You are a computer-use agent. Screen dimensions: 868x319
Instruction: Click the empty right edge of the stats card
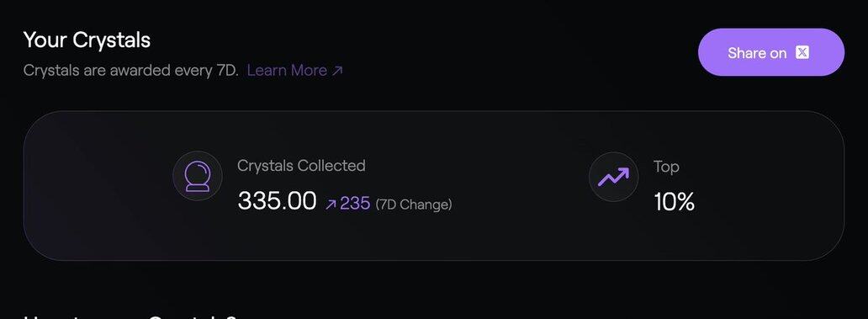pyautogui.click(x=775, y=185)
